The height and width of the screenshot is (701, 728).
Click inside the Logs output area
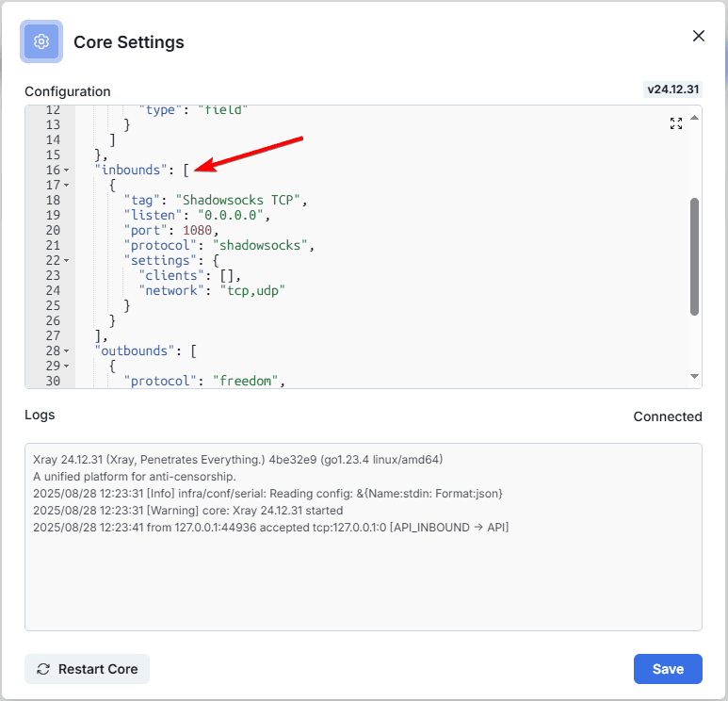tap(363, 575)
